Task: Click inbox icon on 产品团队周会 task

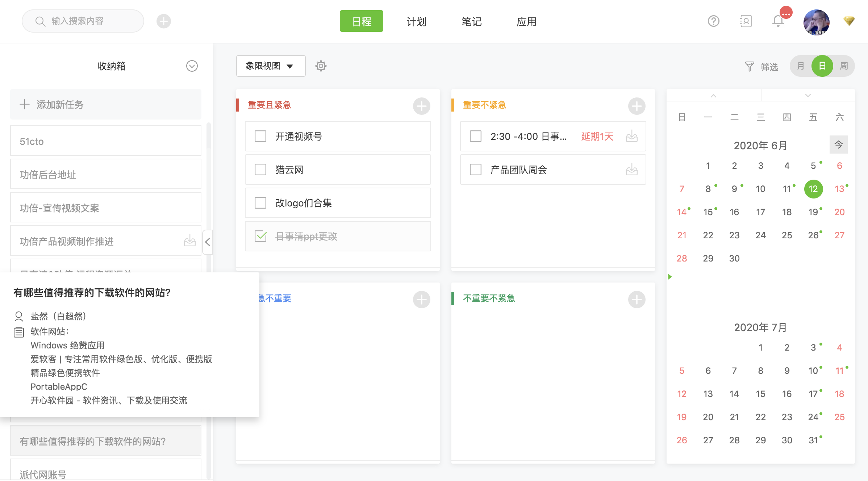Action: tap(631, 170)
